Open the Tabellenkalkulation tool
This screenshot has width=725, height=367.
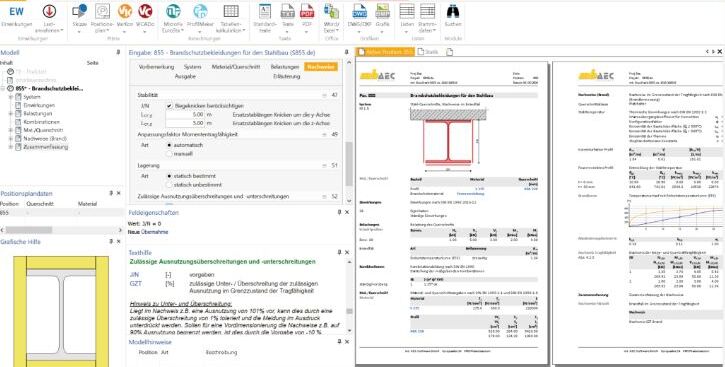(231, 18)
